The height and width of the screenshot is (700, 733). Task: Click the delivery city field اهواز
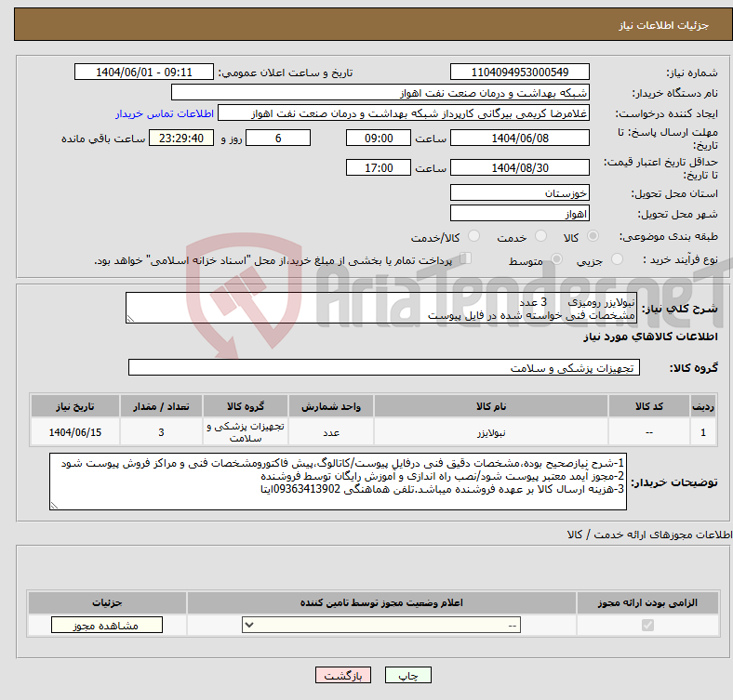tap(520, 213)
